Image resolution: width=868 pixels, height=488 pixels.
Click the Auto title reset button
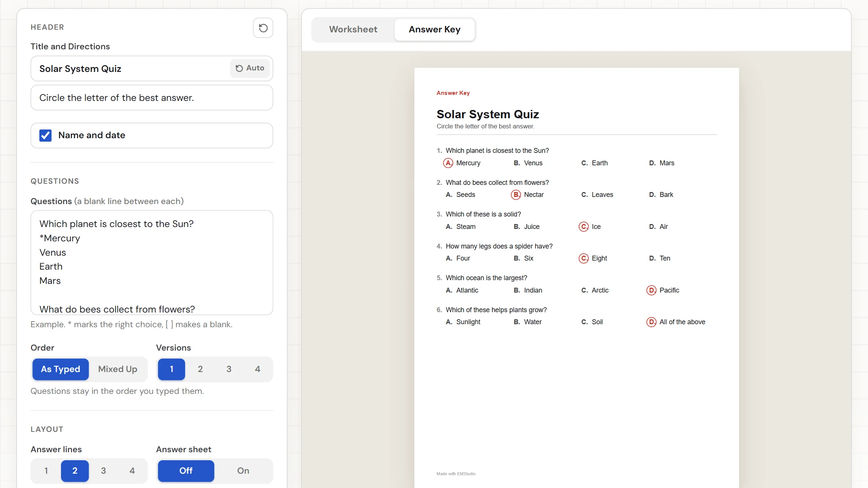pos(250,68)
